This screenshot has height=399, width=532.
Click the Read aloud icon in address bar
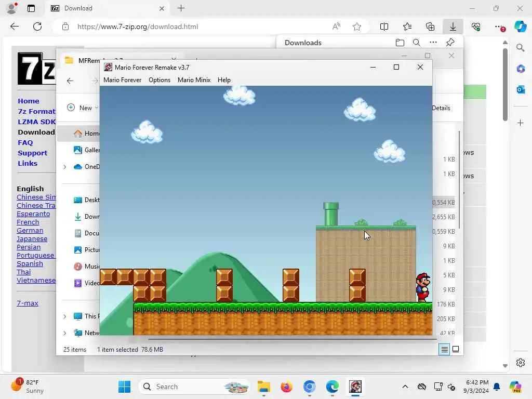[x=336, y=26]
